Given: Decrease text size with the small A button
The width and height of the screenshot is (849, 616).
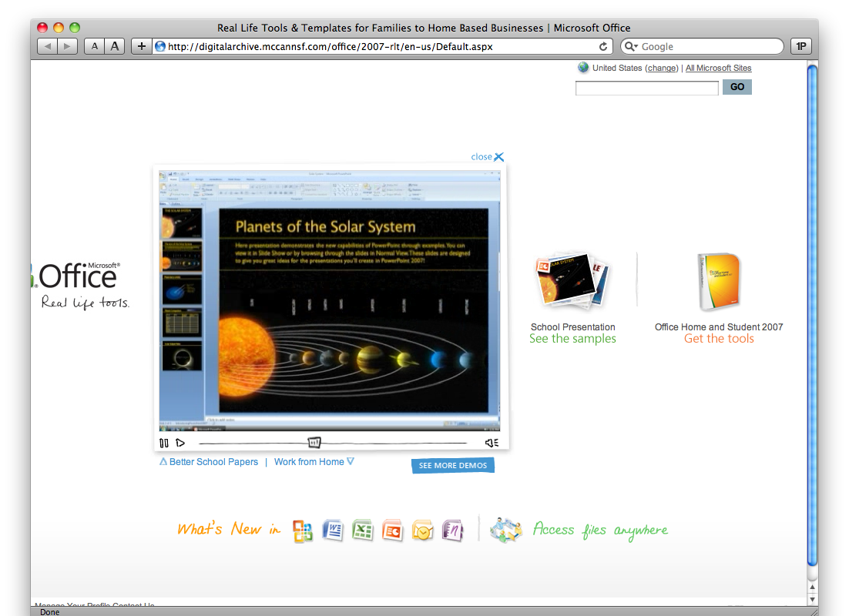Looking at the screenshot, I should pos(94,46).
